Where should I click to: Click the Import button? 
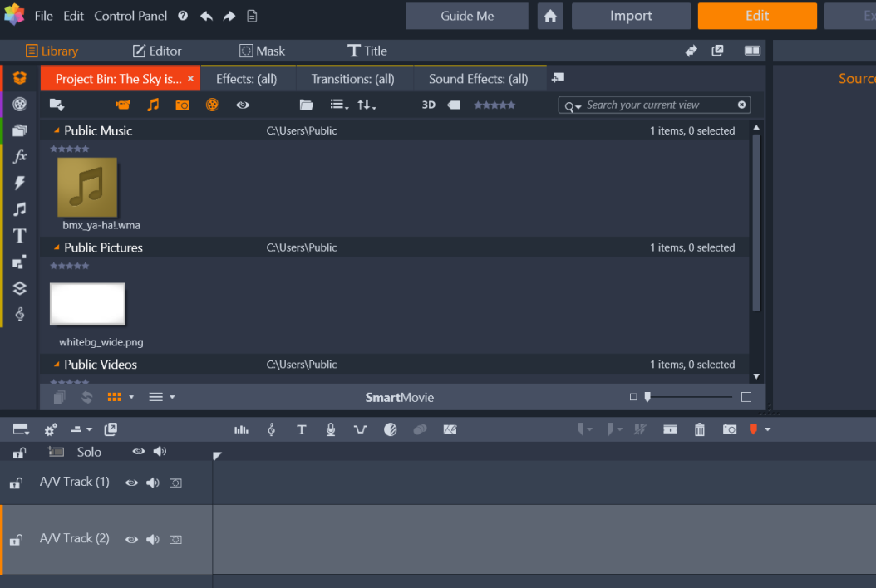click(x=631, y=16)
